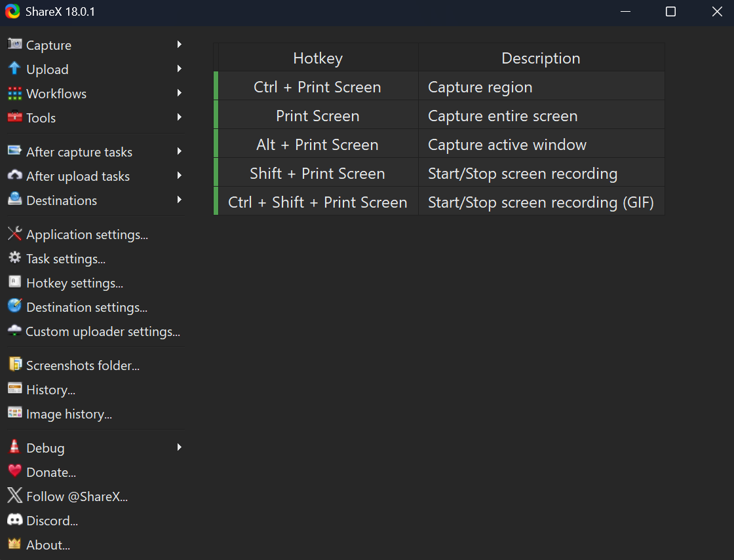Click the crown icon beside About

pos(14,544)
